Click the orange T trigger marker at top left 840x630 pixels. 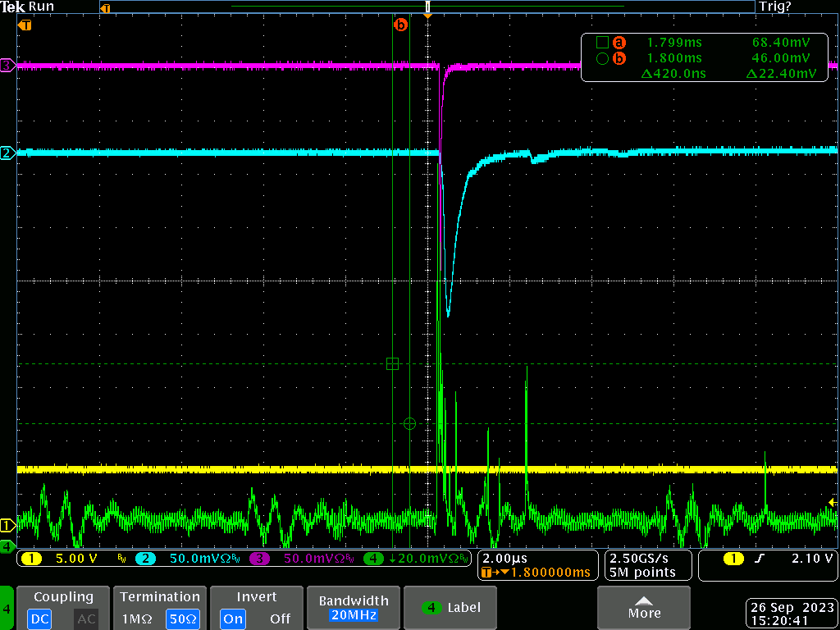point(26,25)
